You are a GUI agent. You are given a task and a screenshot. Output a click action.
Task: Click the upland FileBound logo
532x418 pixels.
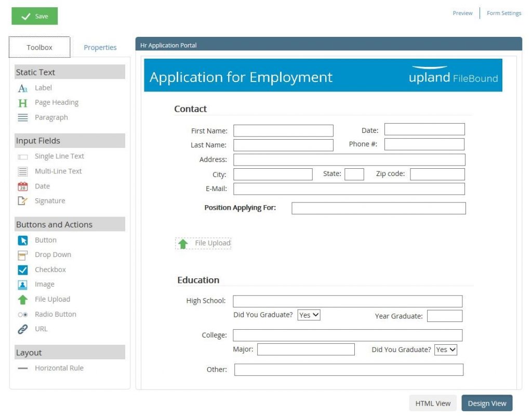(453, 75)
